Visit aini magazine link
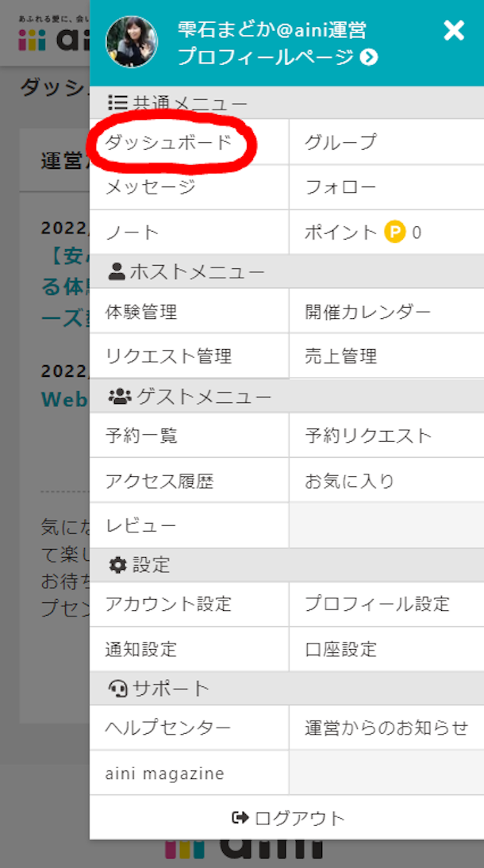Screen dimensions: 484x868 (165, 774)
